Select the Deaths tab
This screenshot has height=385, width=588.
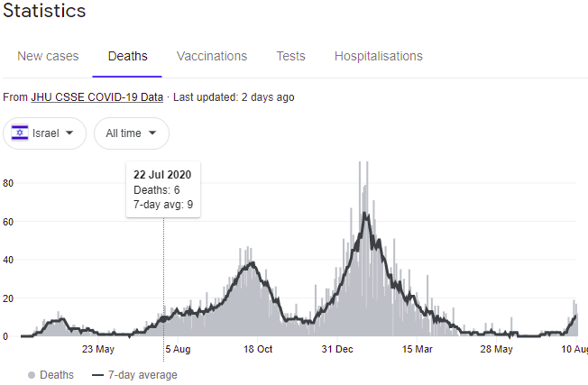tap(127, 56)
